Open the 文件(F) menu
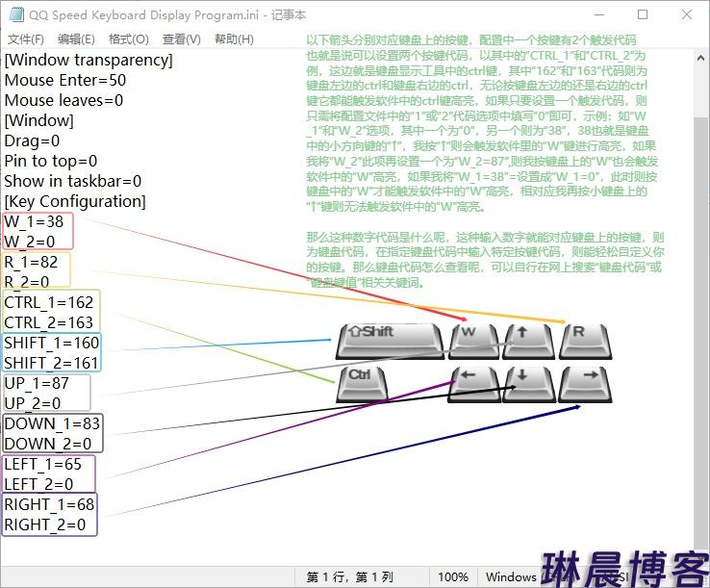710x588 pixels. click(26, 39)
